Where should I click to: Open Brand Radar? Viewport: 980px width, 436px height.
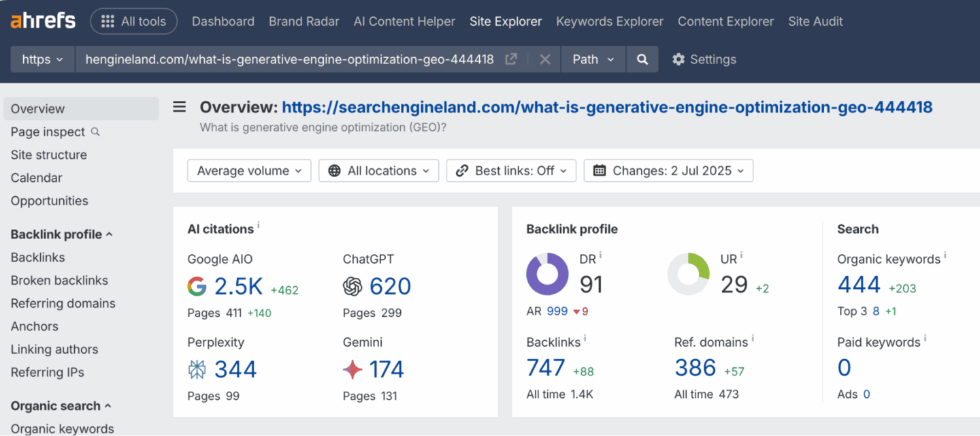[304, 21]
